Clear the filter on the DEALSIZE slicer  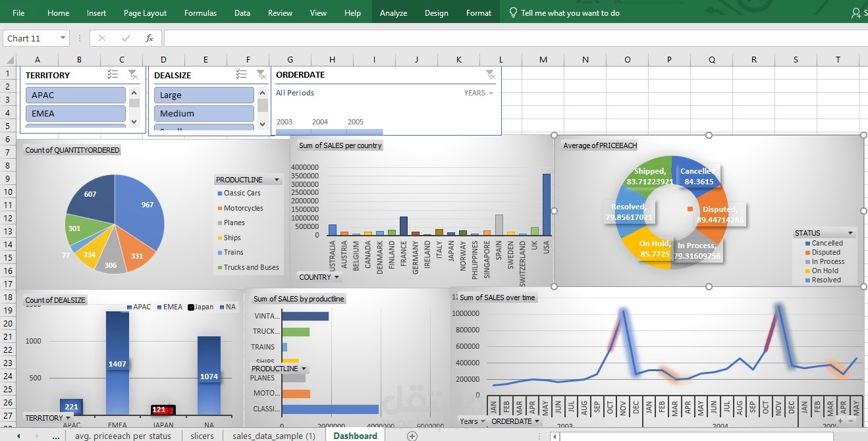click(261, 75)
